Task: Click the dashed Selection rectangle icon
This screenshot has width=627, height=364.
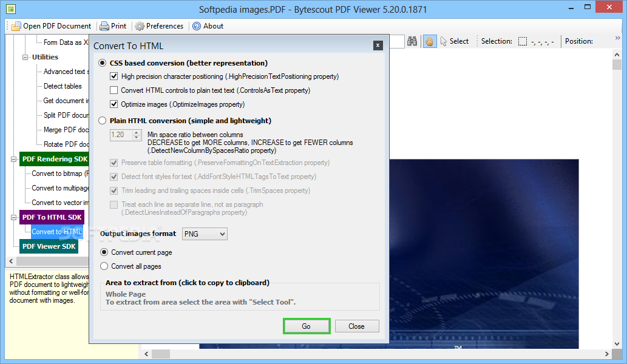Action: [523, 41]
